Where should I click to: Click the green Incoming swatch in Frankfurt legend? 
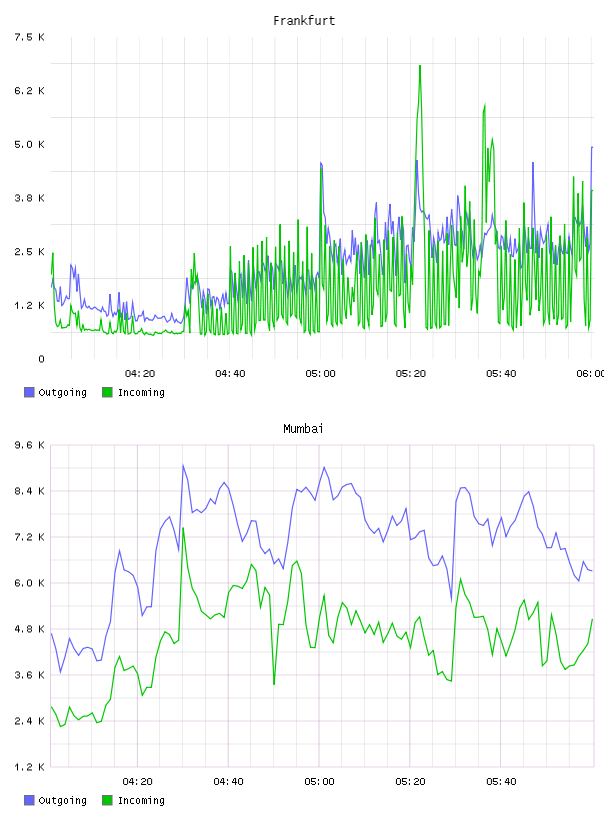[x=107, y=392]
